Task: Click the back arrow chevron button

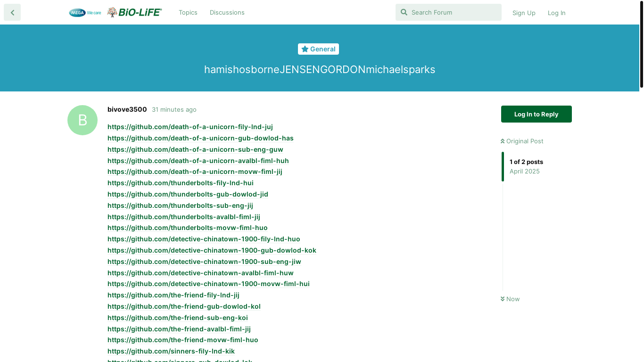Action: tap(12, 12)
